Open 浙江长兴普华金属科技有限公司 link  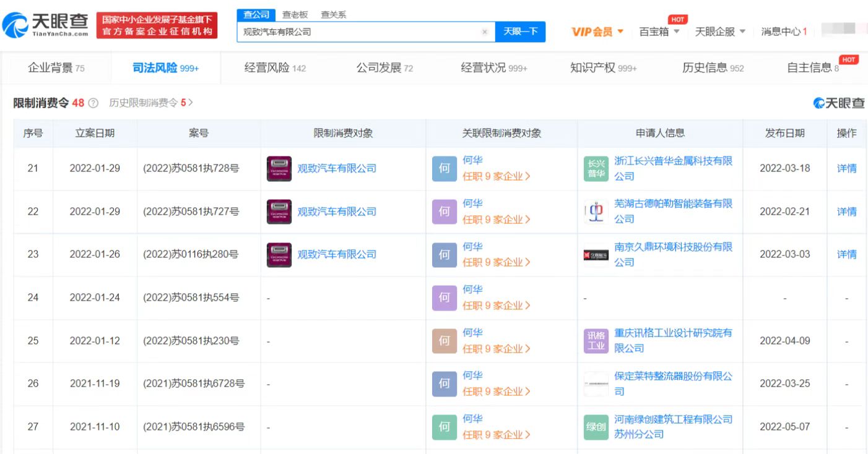coord(674,168)
